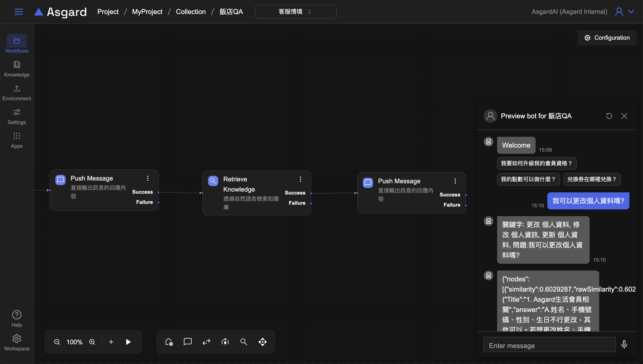Navigate to MyProject breadcrumb link
643x364 pixels.
(x=147, y=12)
